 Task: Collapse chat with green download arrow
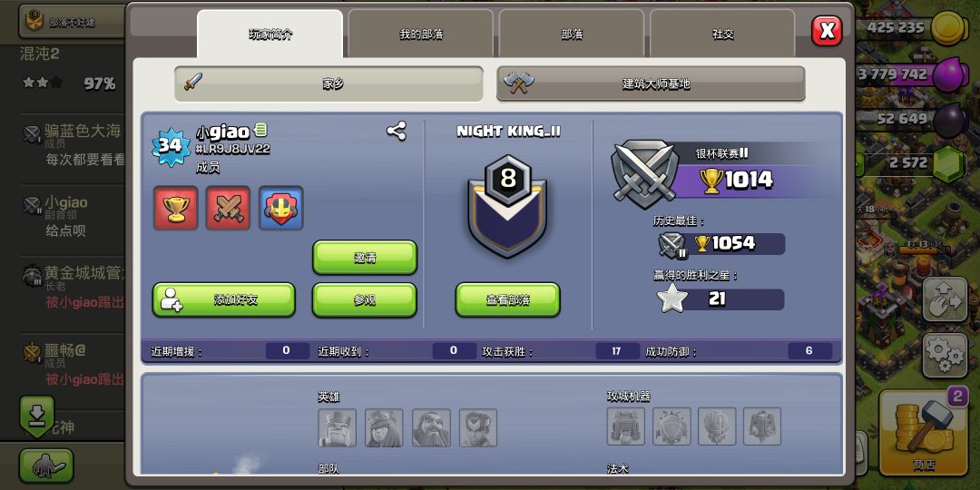click(36, 415)
